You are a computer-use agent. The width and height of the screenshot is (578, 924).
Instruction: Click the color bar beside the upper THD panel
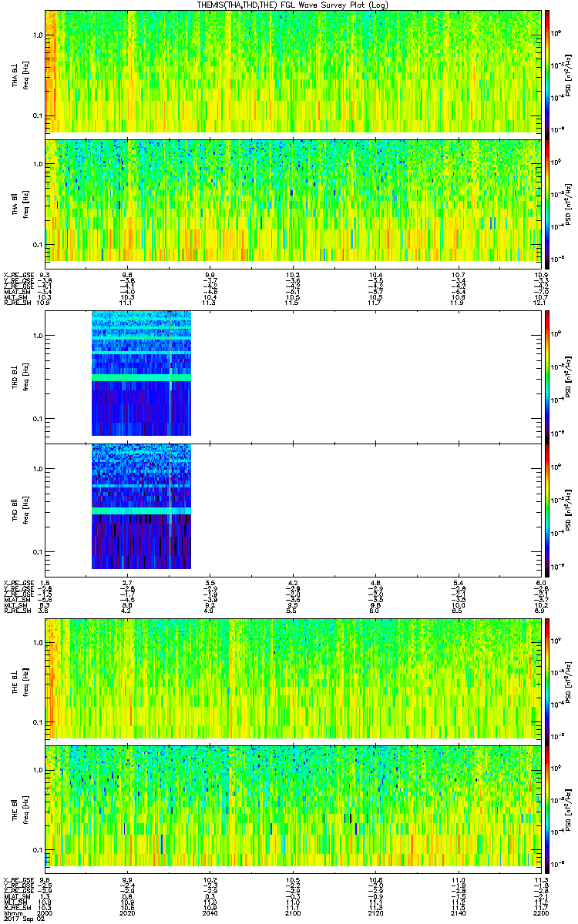[547, 377]
